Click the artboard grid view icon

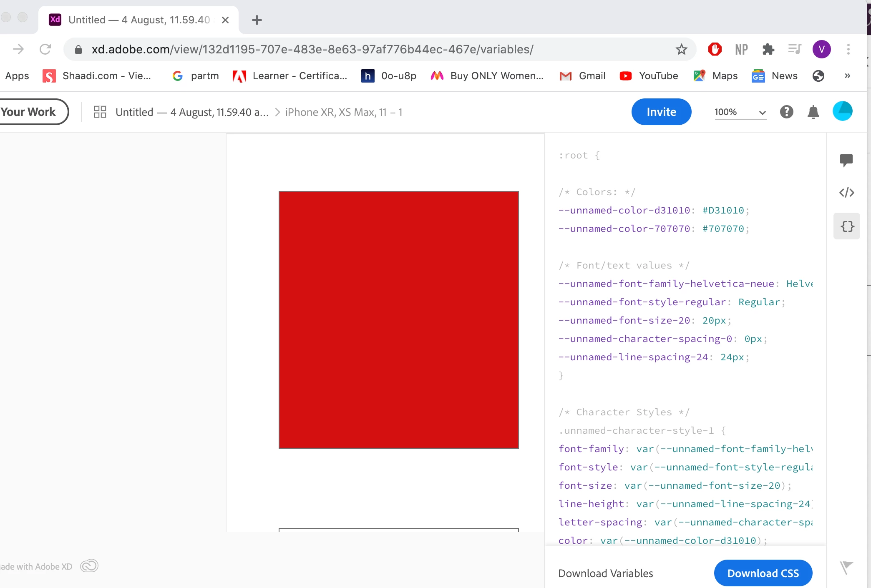point(100,112)
